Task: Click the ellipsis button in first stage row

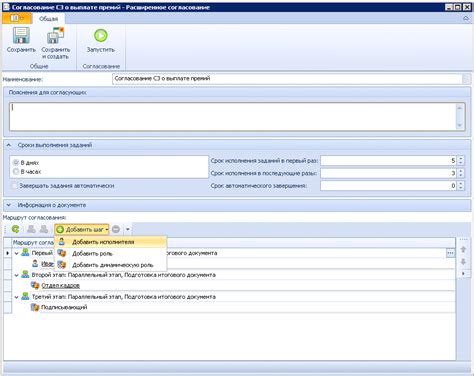Action: [x=450, y=253]
